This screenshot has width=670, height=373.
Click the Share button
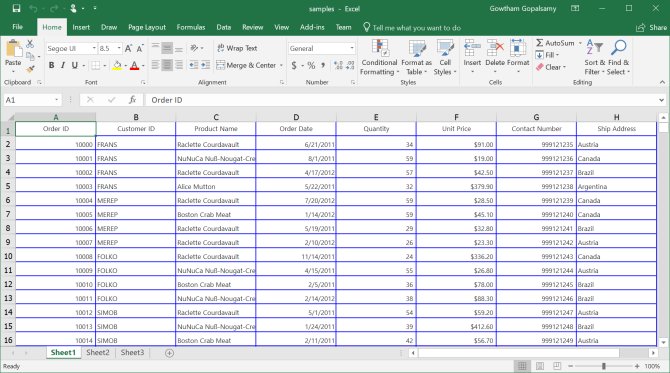point(652,27)
